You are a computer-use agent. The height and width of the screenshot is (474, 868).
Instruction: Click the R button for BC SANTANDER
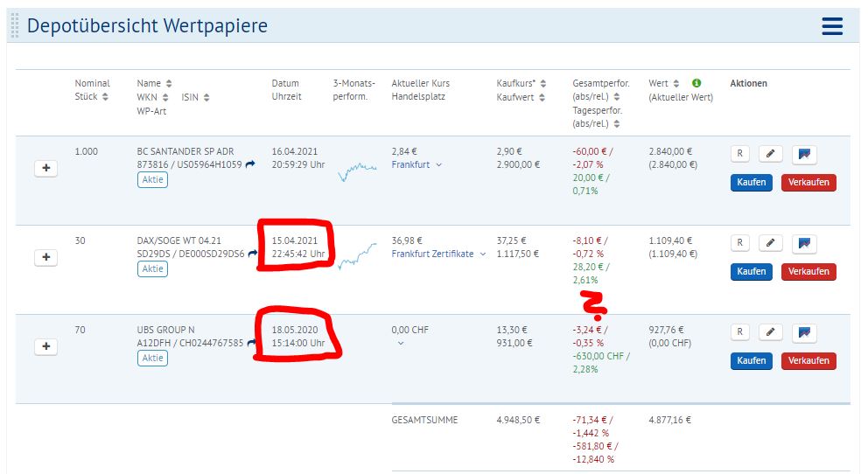click(740, 154)
